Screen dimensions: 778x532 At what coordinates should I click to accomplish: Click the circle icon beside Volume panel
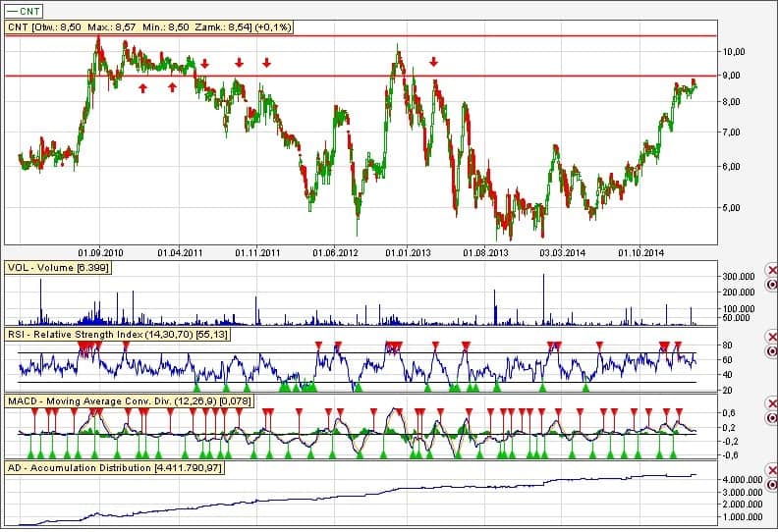tap(771, 284)
